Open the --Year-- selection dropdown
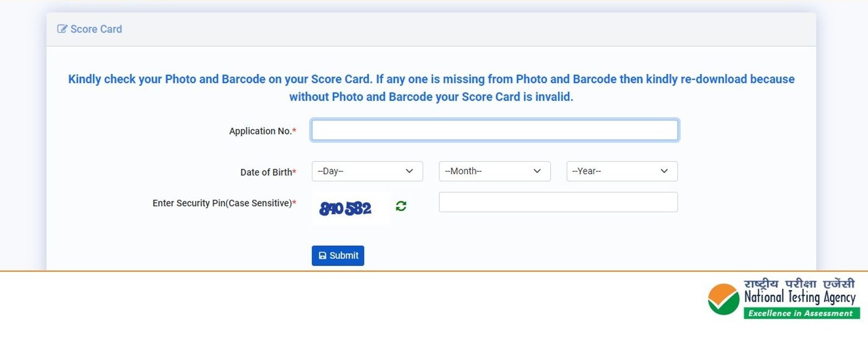 coord(622,171)
